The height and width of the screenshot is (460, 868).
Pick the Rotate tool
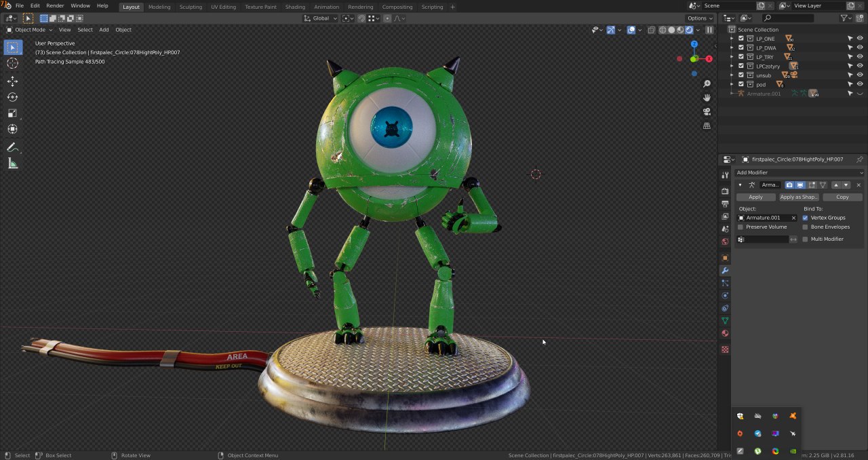coord(13,97)
